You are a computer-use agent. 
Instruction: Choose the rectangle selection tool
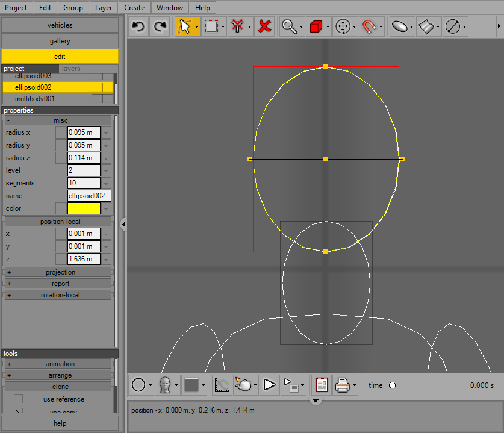[211, 26]
